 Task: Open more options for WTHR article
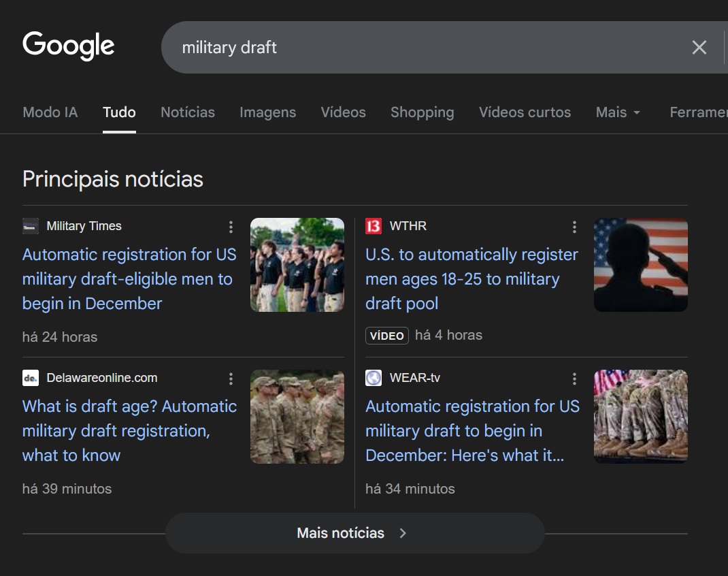574,227
